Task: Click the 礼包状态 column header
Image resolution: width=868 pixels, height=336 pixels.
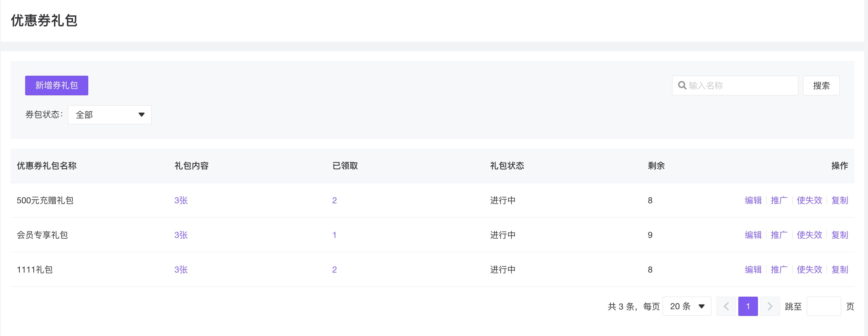Action: pyautogui.click(x=507, y=166)
